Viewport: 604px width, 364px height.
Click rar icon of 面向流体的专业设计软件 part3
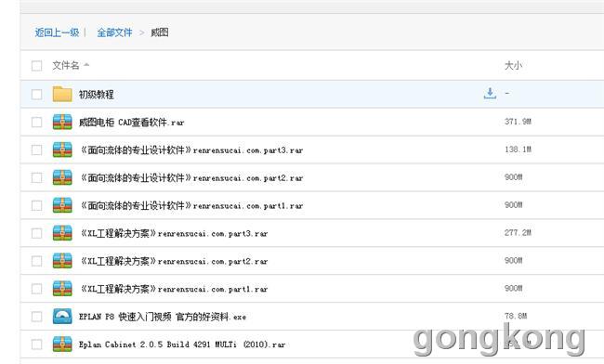62,149
